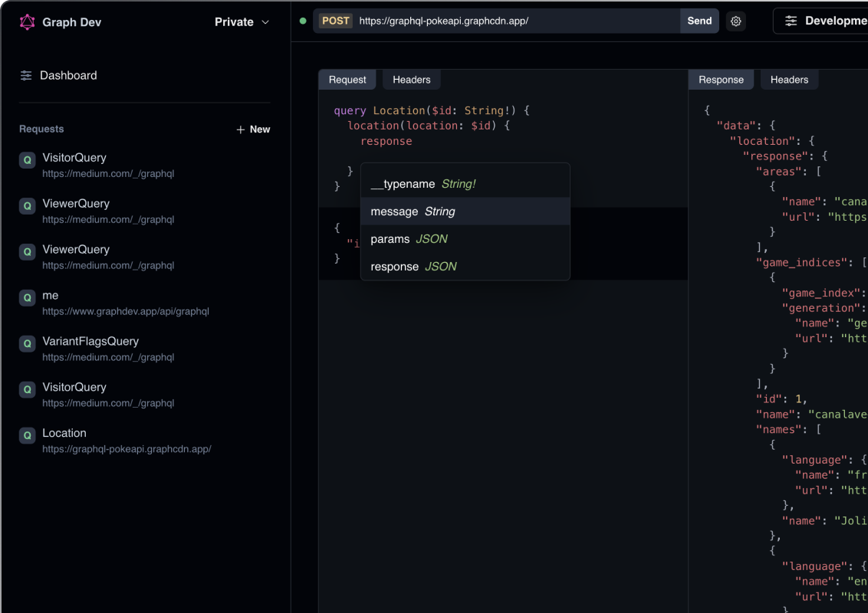
Task: Create a New request
Action: tap(253, 129)
